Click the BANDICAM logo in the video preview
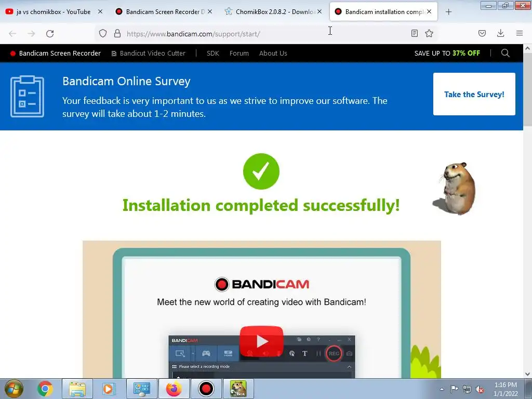 [262, 284]
